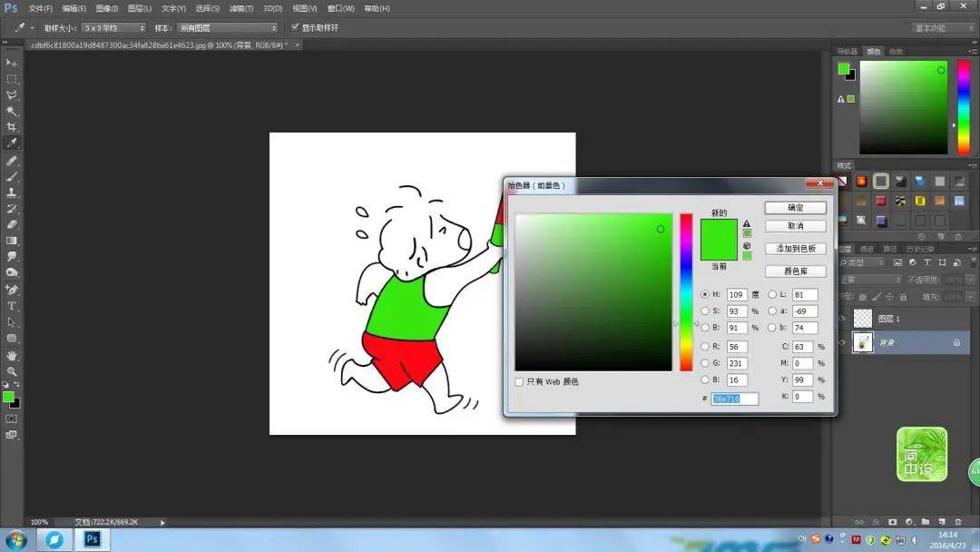Select the Horizontal Type tool
980x552 pixels.
point(11,306)
